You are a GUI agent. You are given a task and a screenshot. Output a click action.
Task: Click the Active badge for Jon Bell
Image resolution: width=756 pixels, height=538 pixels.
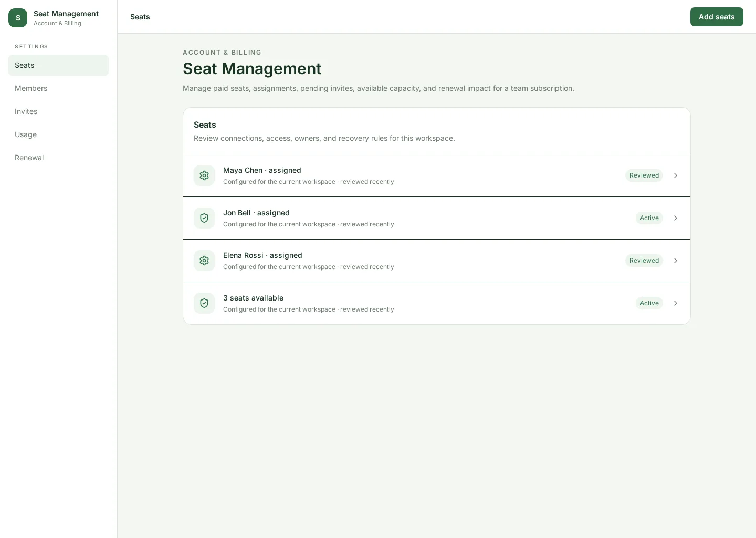pos(649,218)
